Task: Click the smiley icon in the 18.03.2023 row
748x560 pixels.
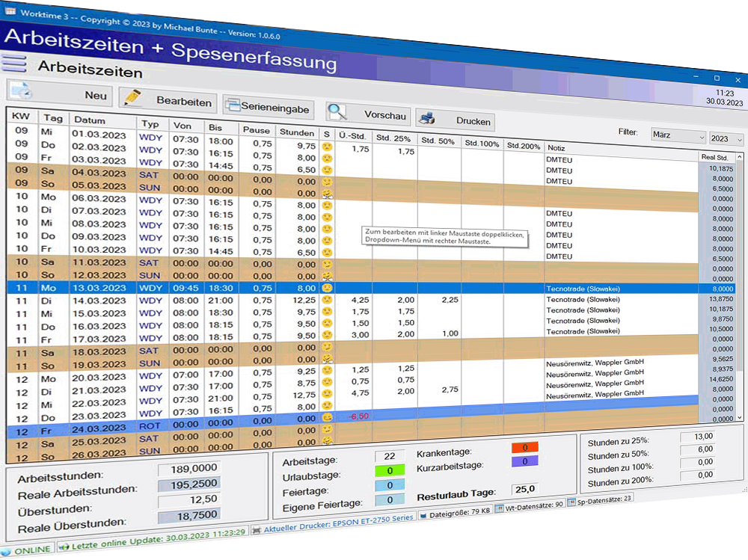Action: pyautogui.click(x=327, y=347)
